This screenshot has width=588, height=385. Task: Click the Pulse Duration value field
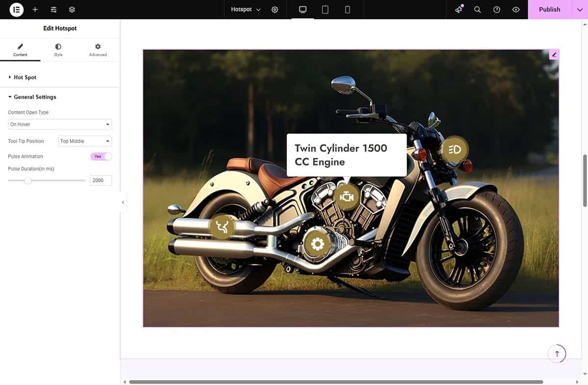point(101,180)
